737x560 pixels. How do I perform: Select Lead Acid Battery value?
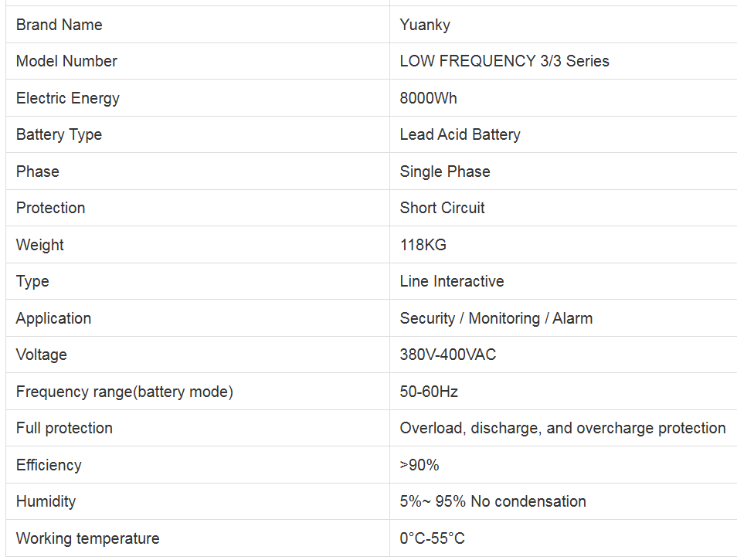point(460,134)
